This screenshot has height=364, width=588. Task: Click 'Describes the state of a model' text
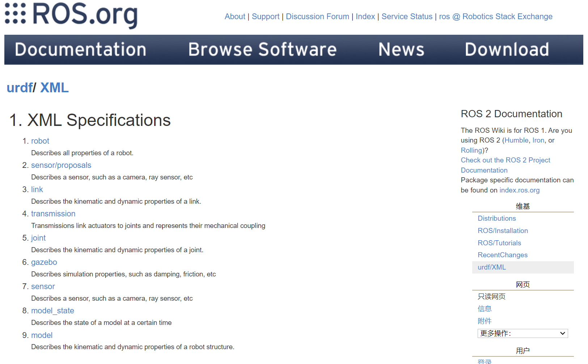(101, 323)
